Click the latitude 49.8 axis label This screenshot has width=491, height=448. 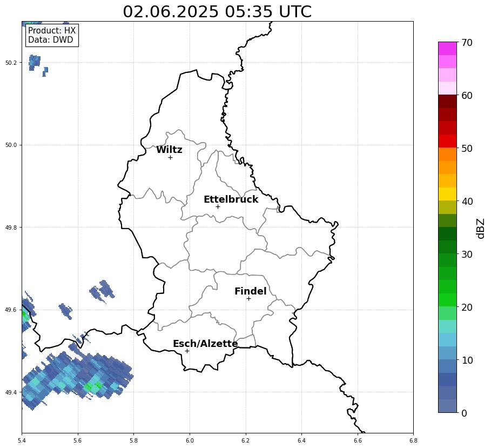10,228
